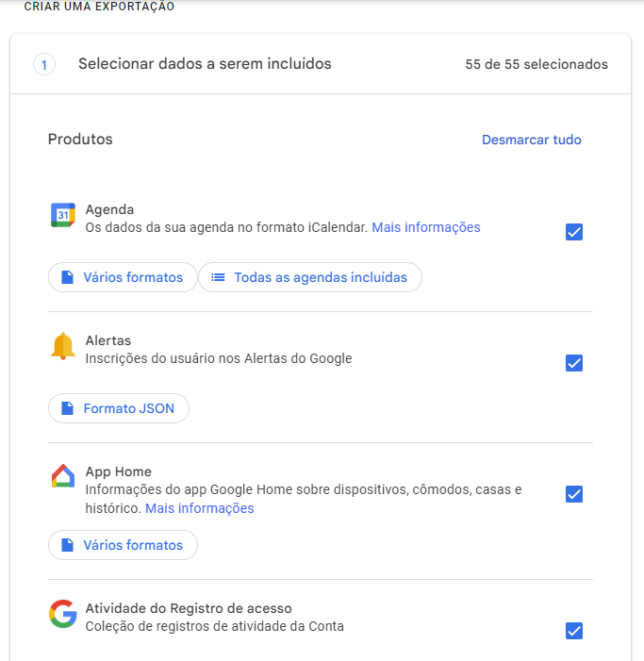The image size is (644, 661).
Task: Click the Google Calendar Agenda icon
Action: pyautogui.click(x=63, y=215)
